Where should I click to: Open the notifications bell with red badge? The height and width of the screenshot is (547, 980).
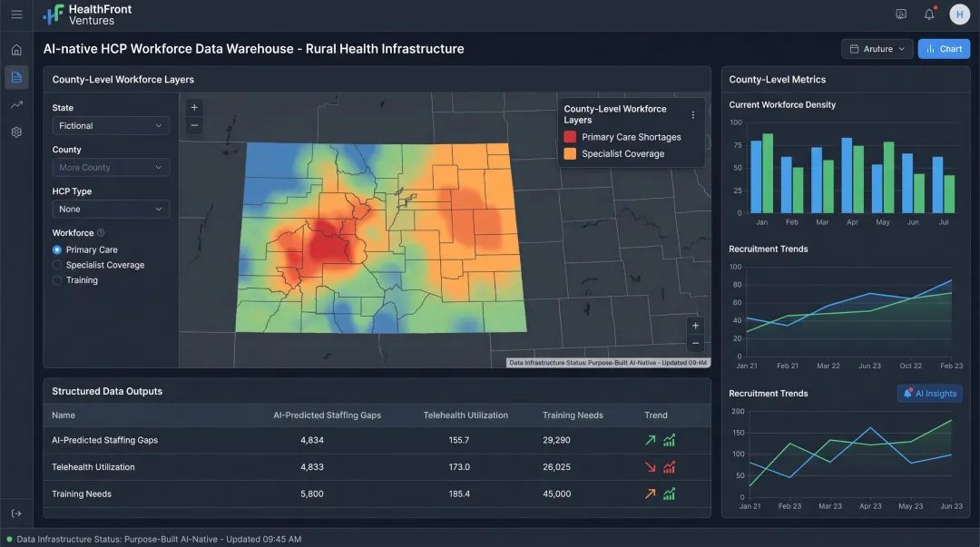click(927, 14)
